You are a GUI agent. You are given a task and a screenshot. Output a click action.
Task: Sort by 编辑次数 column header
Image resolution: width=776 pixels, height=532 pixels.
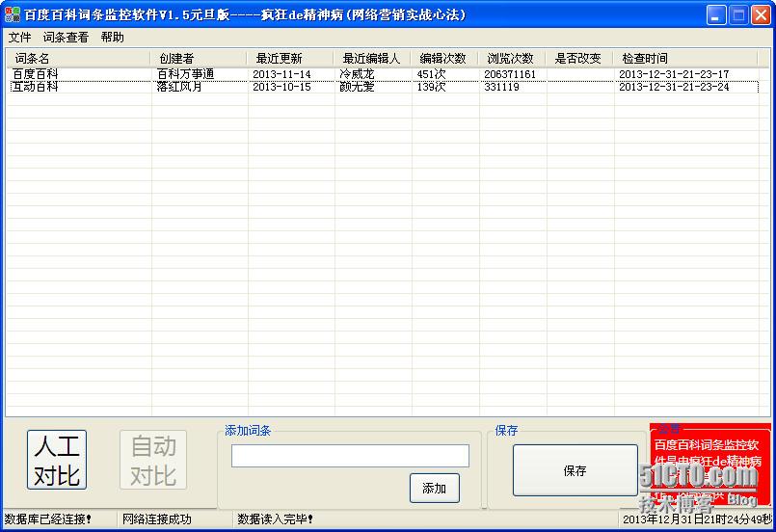[x=444, y=59]
